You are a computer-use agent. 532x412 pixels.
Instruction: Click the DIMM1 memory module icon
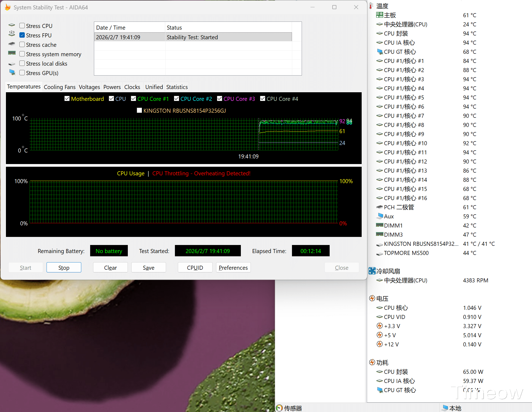(x=379, y=225)
